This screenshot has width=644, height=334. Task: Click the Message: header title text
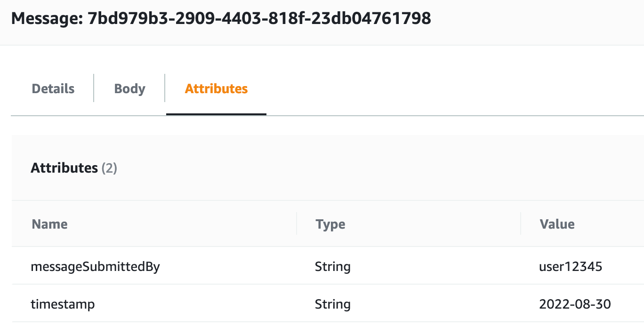(48, 19)
